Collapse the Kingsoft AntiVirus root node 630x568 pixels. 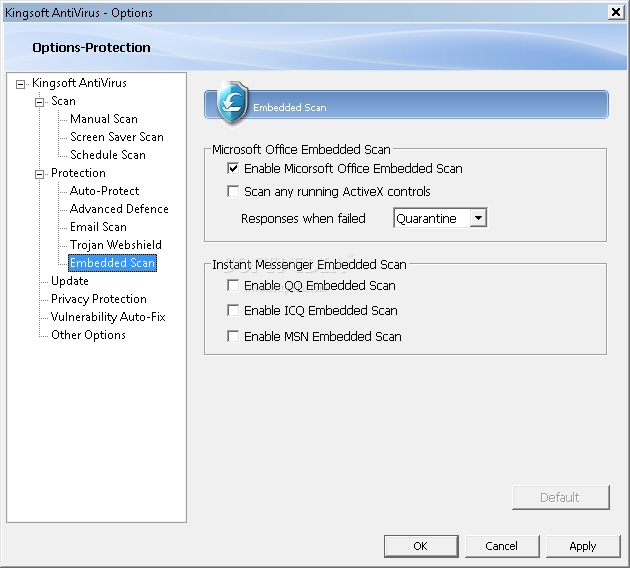20,84
